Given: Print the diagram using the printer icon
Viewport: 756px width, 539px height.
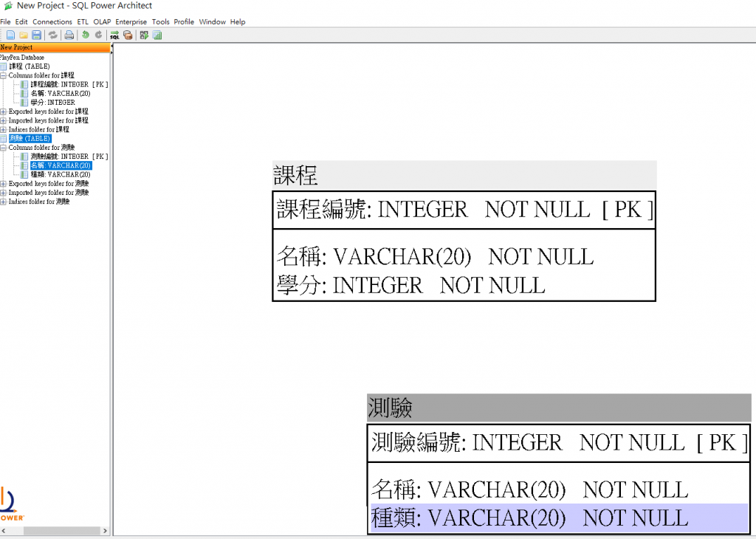Looking at the screenshot, I should pyautogui.click(x=69, y=35).
